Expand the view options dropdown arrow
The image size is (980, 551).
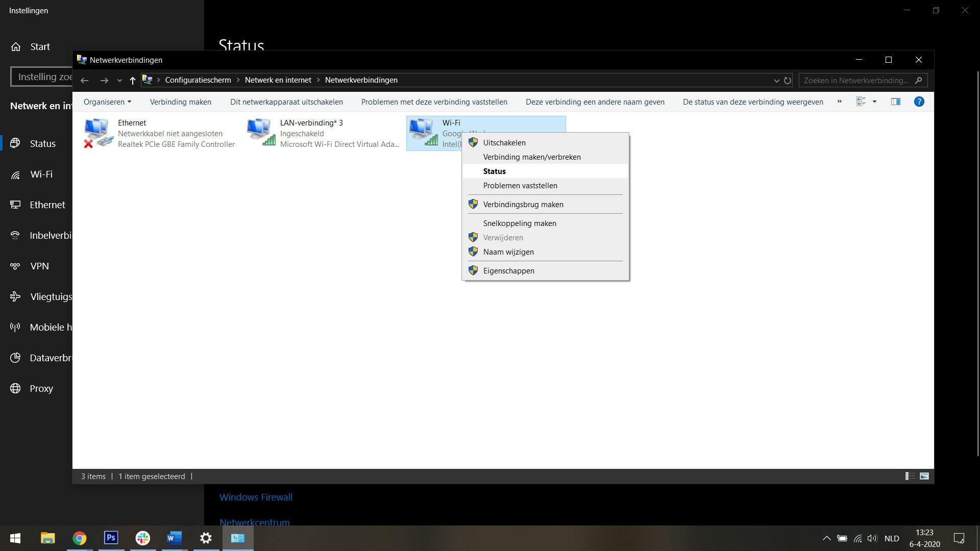(x=874, y=102)
